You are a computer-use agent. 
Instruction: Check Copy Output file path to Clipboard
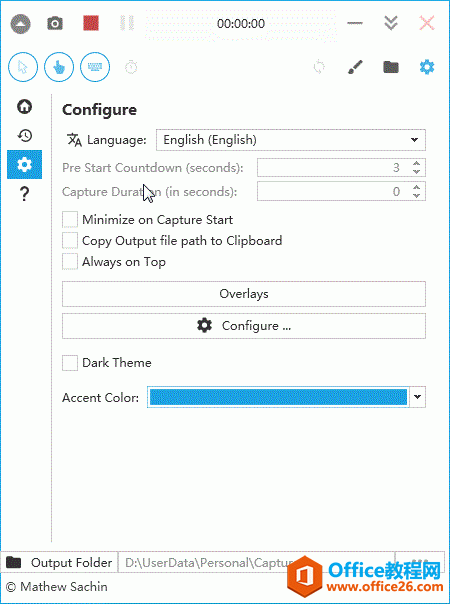point(70,241)
